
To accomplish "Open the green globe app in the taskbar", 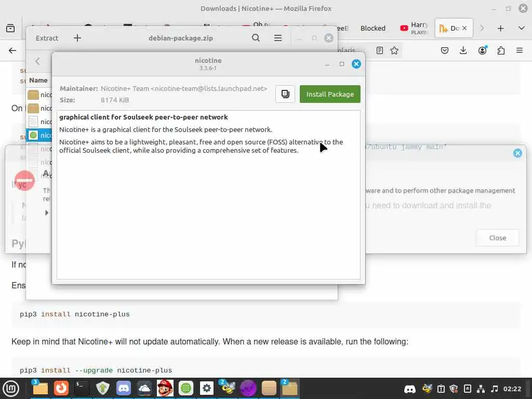I will point(186,388).
